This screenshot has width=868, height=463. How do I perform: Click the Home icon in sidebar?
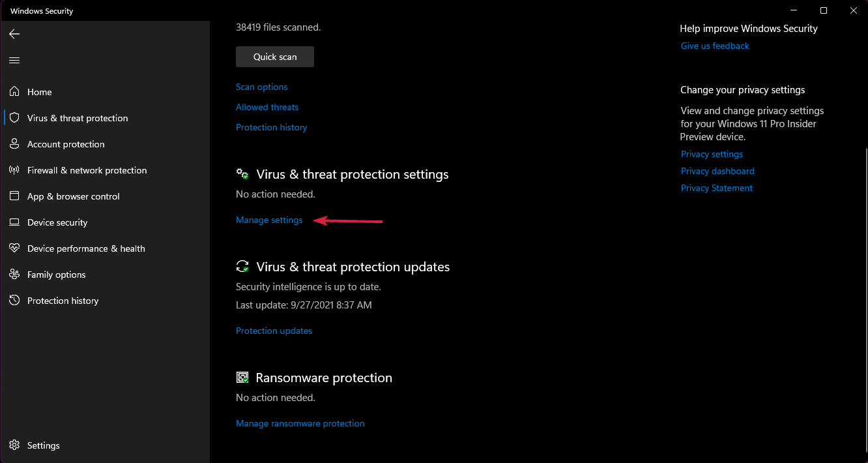pyautogui.click(x=14, y=92)
